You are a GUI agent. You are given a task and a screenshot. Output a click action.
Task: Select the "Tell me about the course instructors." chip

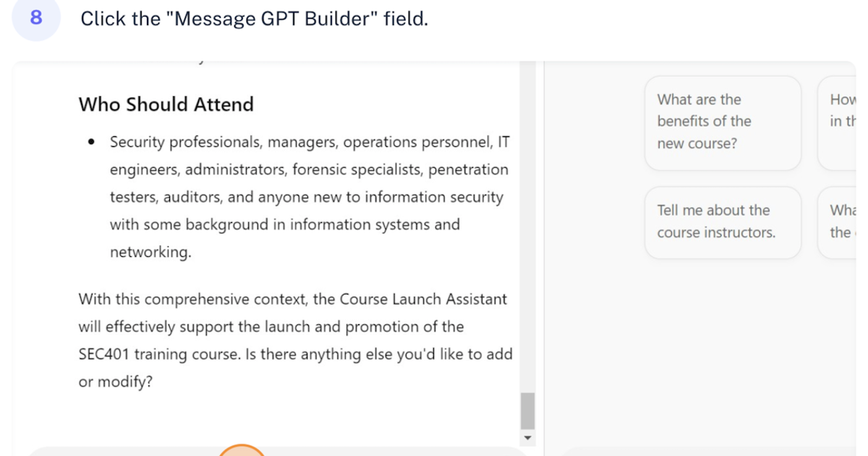click(x=722, y=221)
